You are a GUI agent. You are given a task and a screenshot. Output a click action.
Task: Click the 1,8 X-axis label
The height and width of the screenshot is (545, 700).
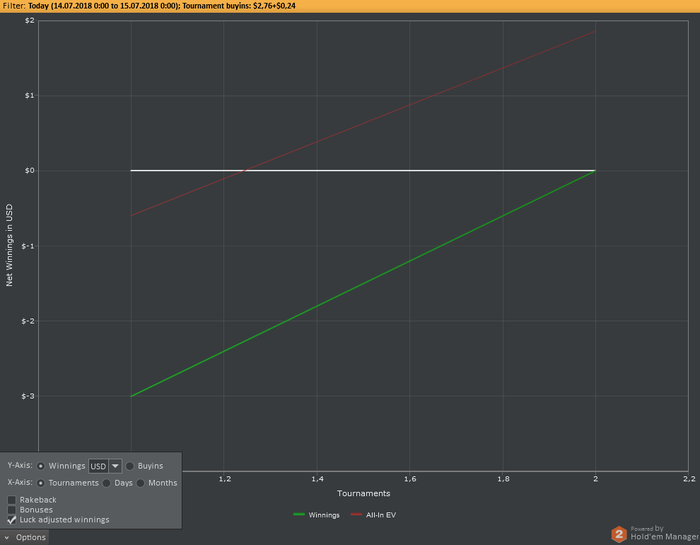tap(503, 479)
